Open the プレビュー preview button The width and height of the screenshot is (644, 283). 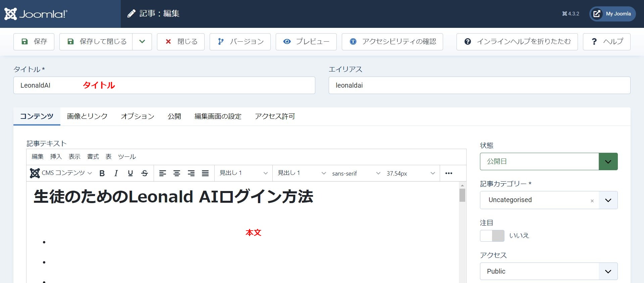click(306, 42)
